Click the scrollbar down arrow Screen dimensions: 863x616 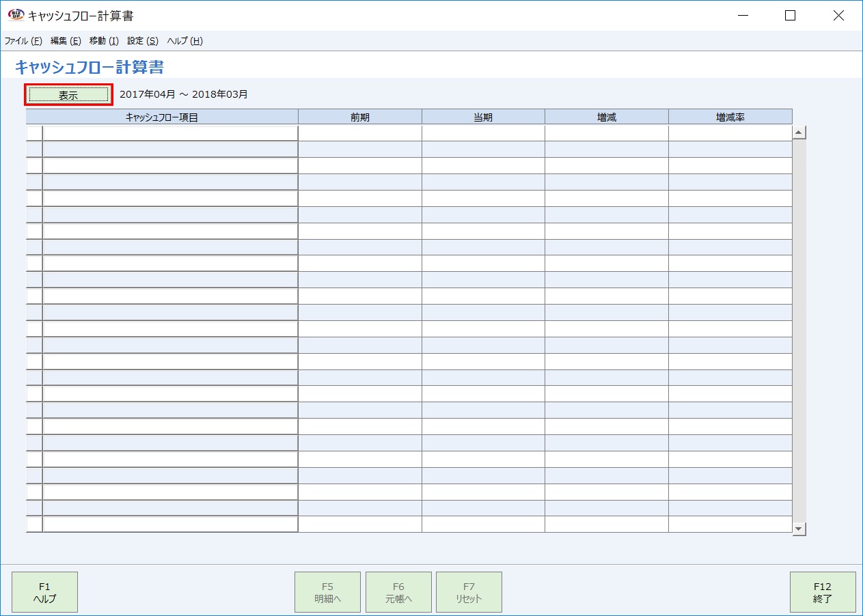pos(799,529)
